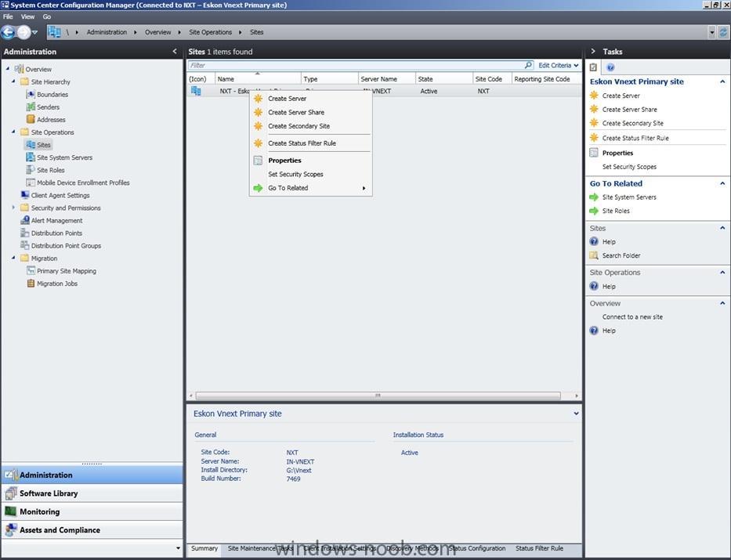Image resolution: width=731 pixels, height=560 pixels.
Task: Open the Go menu
Action: tap(47, 16)
